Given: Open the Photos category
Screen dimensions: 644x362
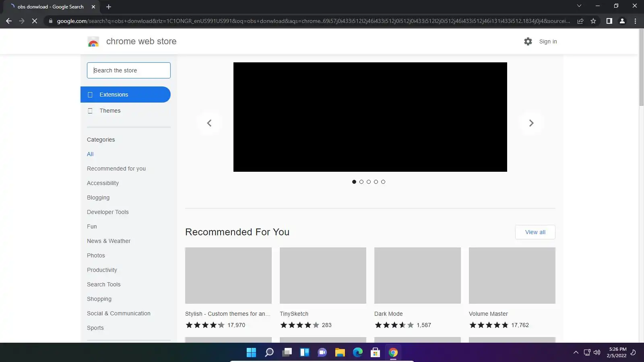Looking at the screenshot, I should (x=96, y=255).
